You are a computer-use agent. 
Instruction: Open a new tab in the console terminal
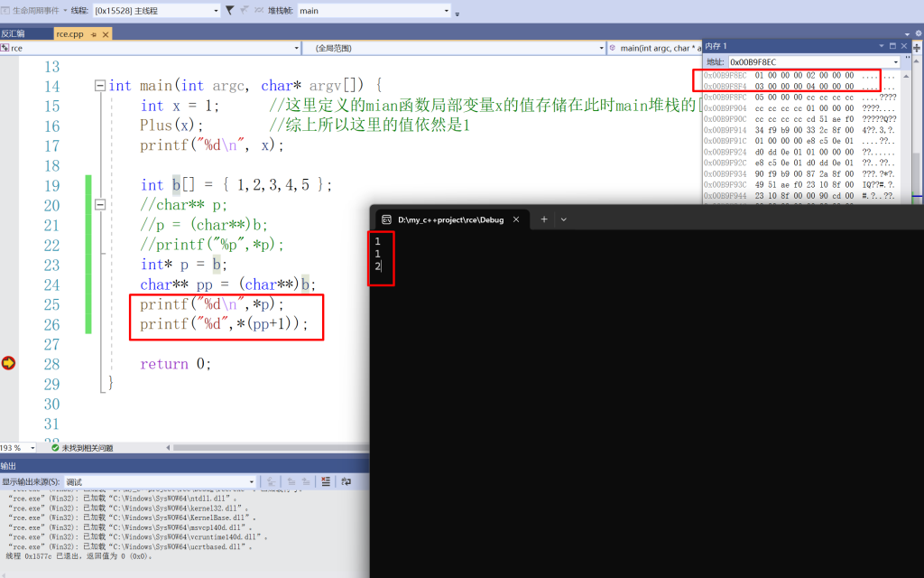[544, 219]
